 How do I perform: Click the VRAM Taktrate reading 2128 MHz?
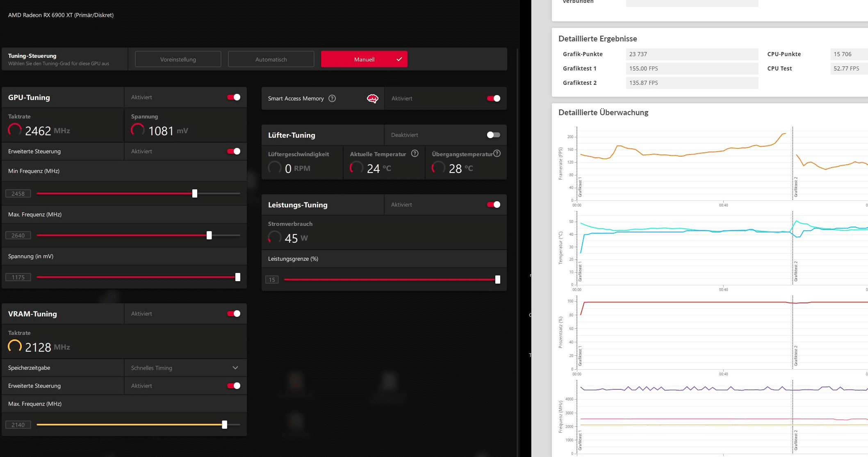[48, 347]
